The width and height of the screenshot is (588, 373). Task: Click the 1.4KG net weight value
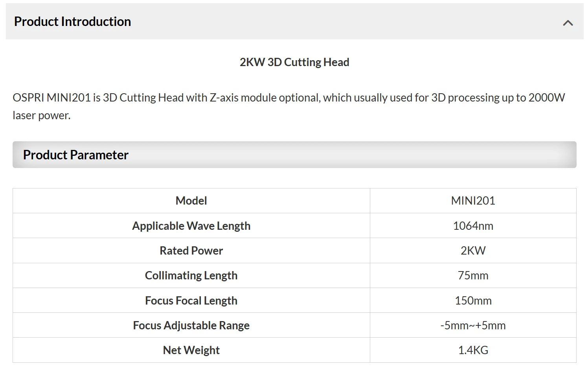473,350
